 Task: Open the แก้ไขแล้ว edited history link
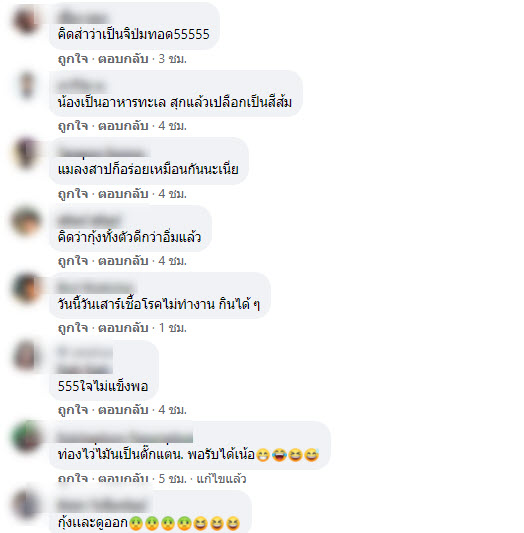pyautogui.click(x=221, y=479)
